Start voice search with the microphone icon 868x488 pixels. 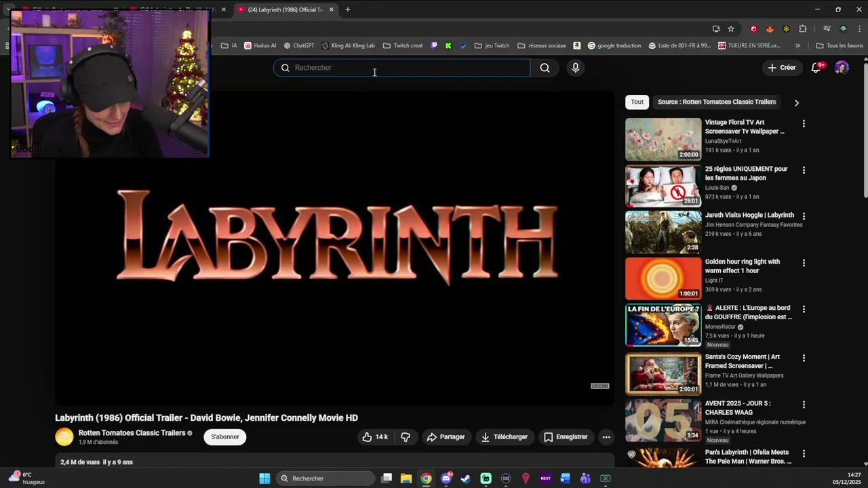[x=575, y=68]
